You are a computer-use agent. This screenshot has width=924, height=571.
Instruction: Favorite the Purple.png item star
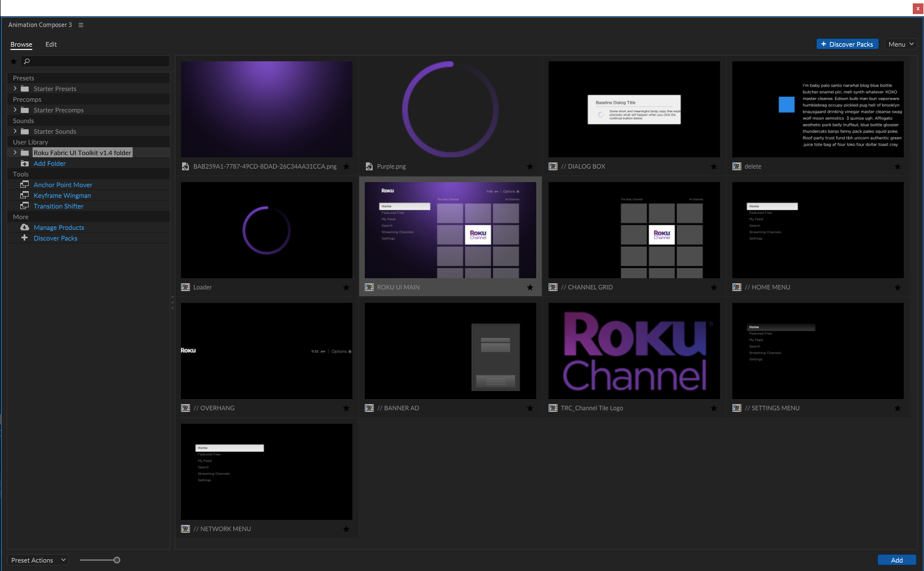(530, 166)
